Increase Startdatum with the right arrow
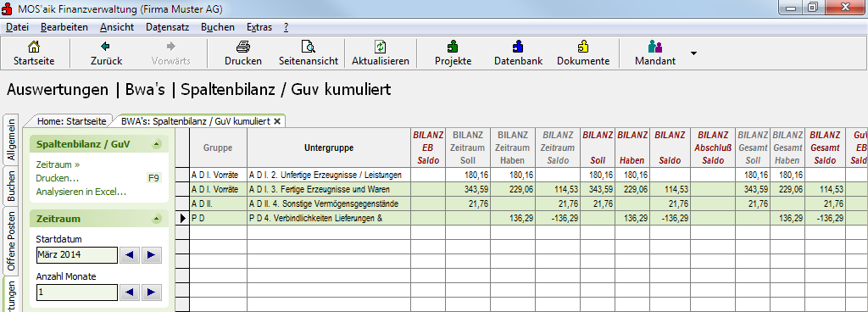 pos(152,255)
